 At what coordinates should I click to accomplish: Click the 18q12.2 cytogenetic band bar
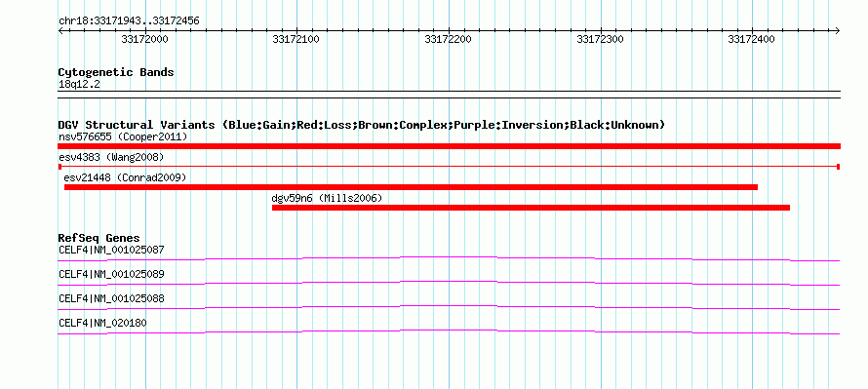(449, 95)
